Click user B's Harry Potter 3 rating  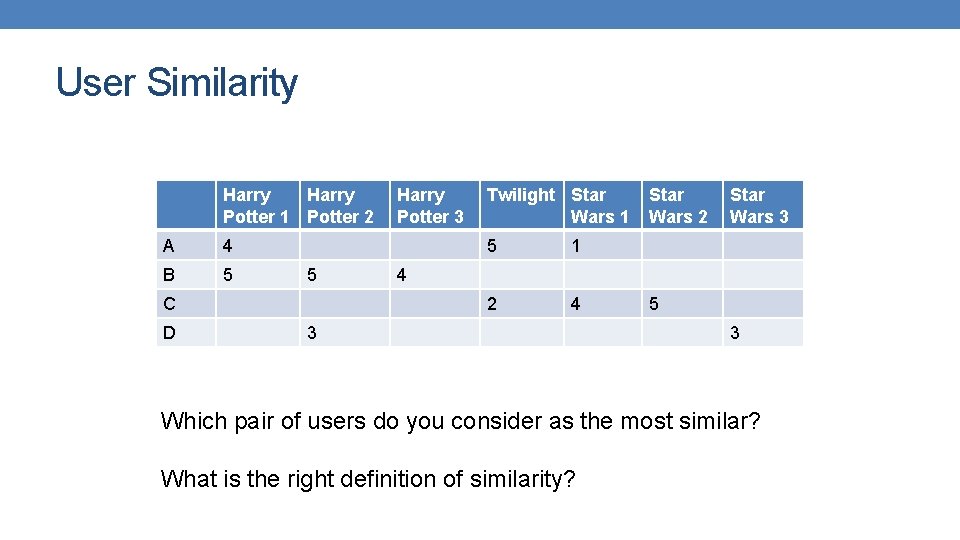point(402,275)
